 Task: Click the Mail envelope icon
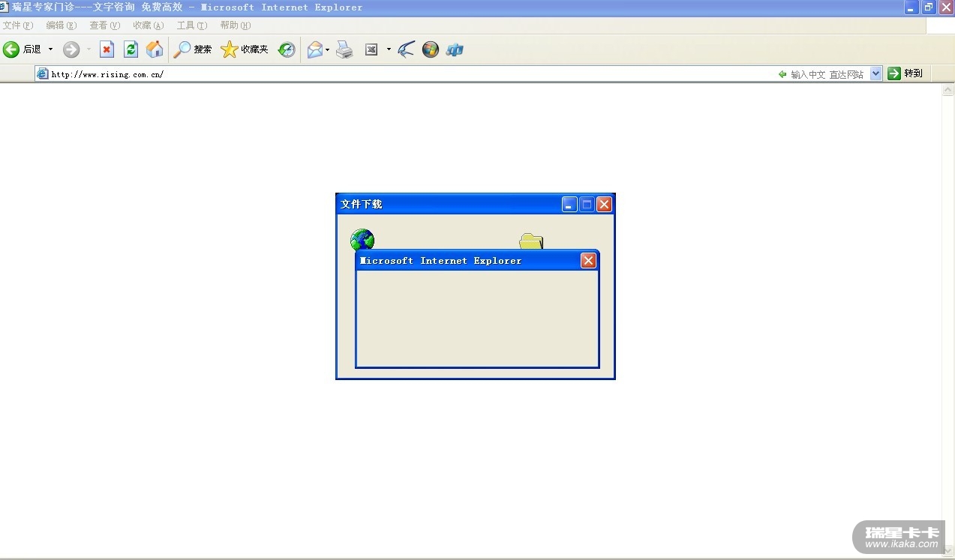(x=315, y=49)
